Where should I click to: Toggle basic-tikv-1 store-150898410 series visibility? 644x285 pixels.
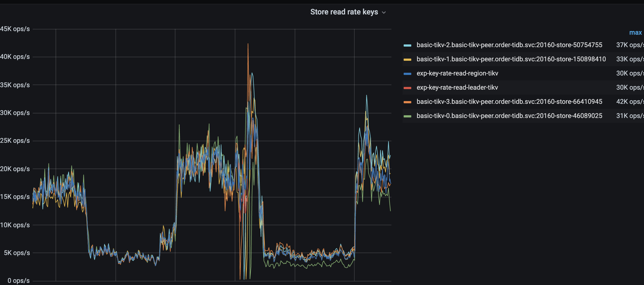coord(511,59)
